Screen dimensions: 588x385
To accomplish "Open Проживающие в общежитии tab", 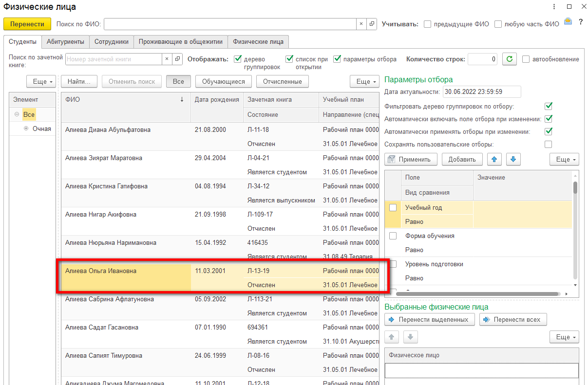I will click(x=181, y=42).
